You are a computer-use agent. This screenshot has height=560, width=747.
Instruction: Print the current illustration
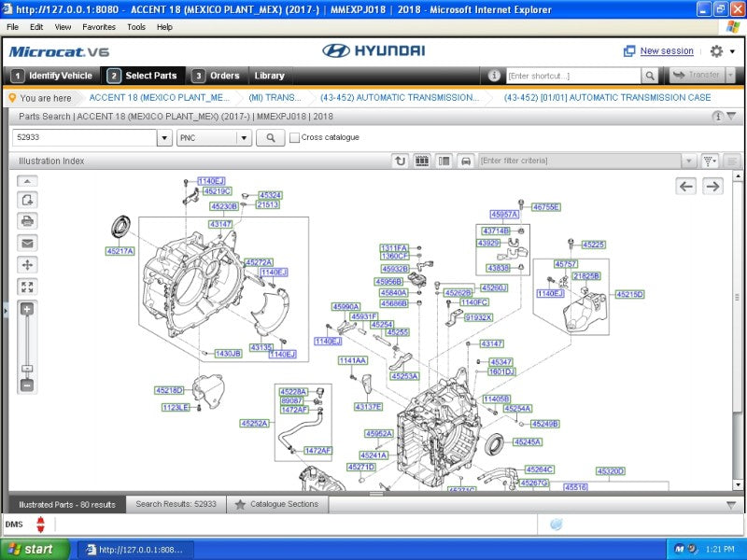27,221
